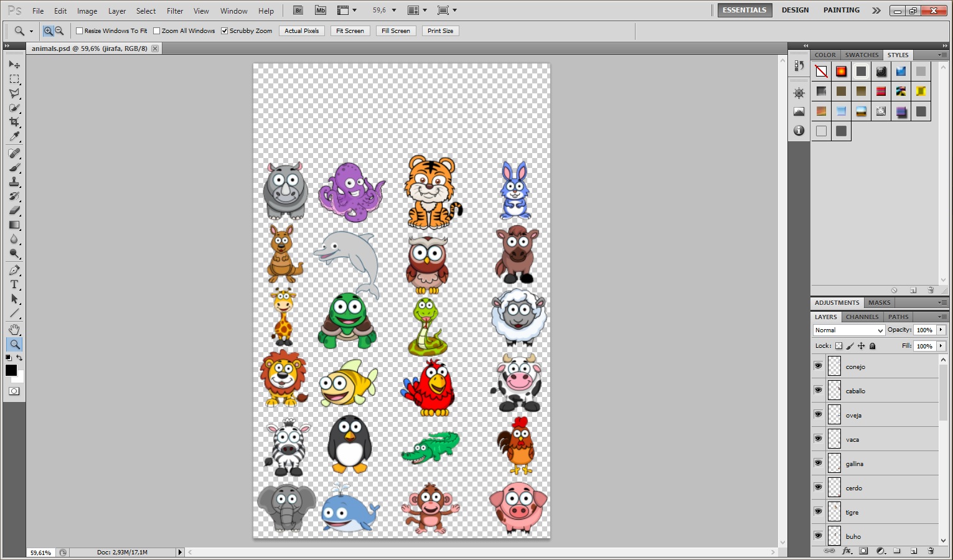This screenshot has width=953, height=560.
Task: Open the Layer menu
Action: click(117, 11)
